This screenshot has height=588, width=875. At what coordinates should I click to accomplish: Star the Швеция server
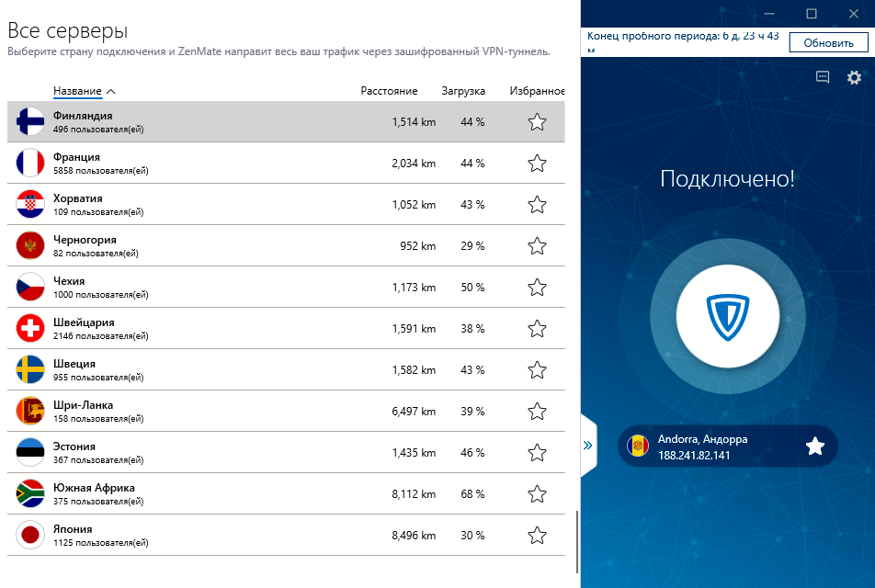point(537,369)
